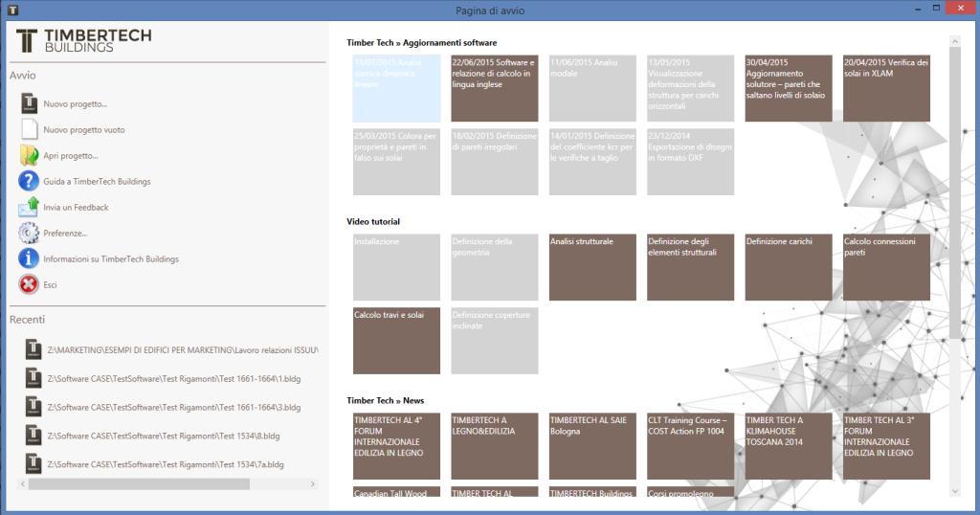Open Guida a TimberTech Buildings
980x515 pixels.
[97, 181]
